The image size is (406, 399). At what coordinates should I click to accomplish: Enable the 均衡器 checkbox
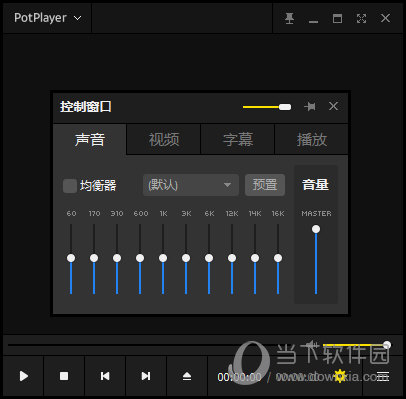pyautogui.click(x=70, y=186)
